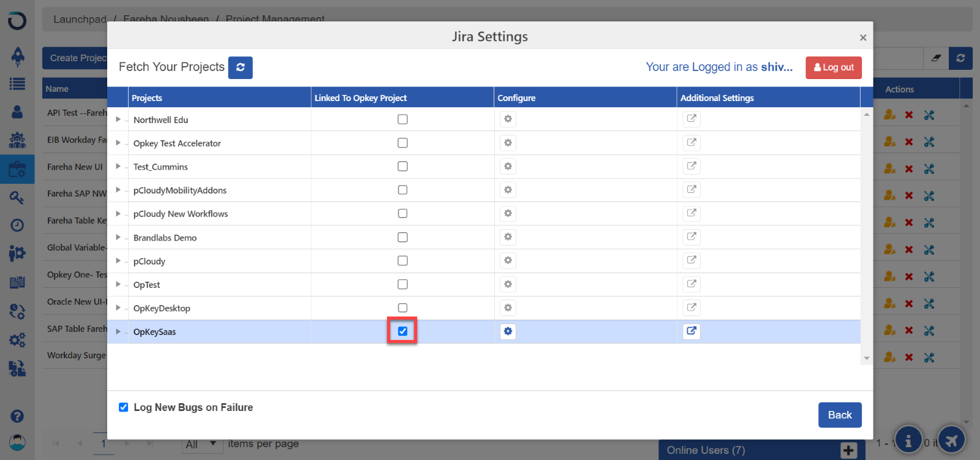The width and height of the screenshot is (980, 460).
Task: Expand the Test_Cummins project row
Action: [118, 166]
